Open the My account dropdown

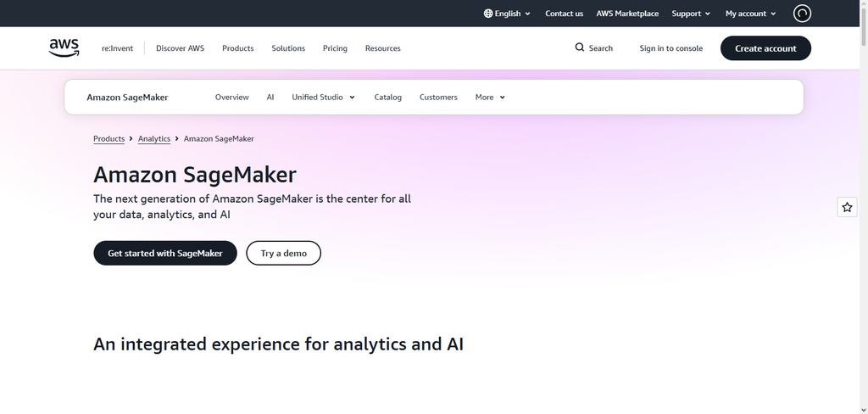751,14
